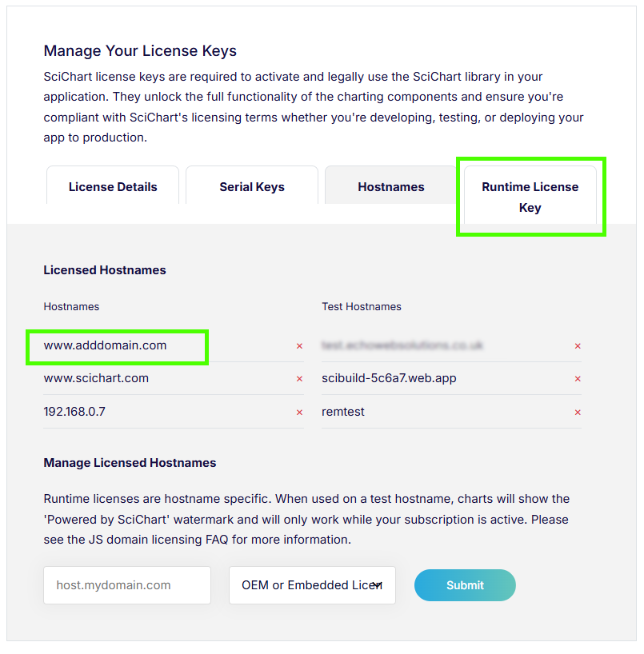Focus the host.mydomain.com input field
Image resolution: width=644 pixels, height=654 pixels.
(x=126, y=585)
